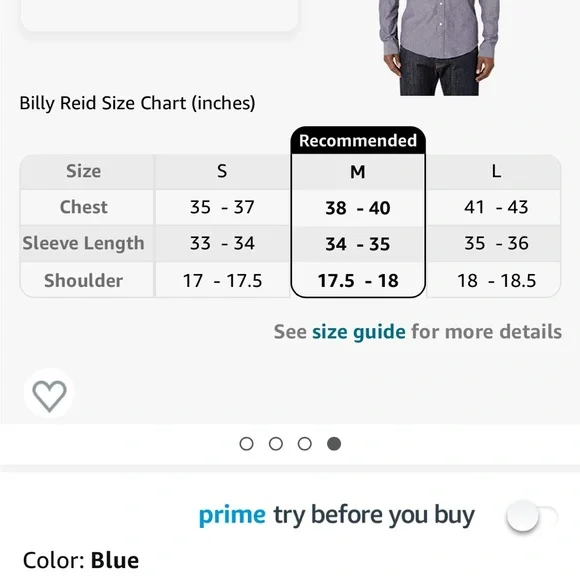Image resolution: width=580 pixels, height=580 pixels.
Task: Click the 17.5 - 18 shoulder measurement cell
Action: point(358,281)
